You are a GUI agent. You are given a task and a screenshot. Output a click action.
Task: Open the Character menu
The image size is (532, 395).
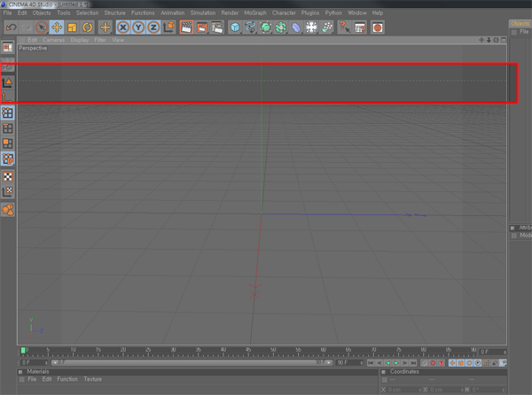click(284, 13)
